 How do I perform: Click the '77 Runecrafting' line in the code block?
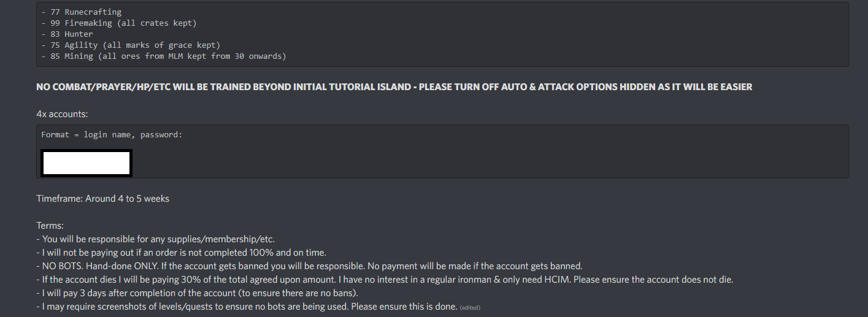pos(81,12)
